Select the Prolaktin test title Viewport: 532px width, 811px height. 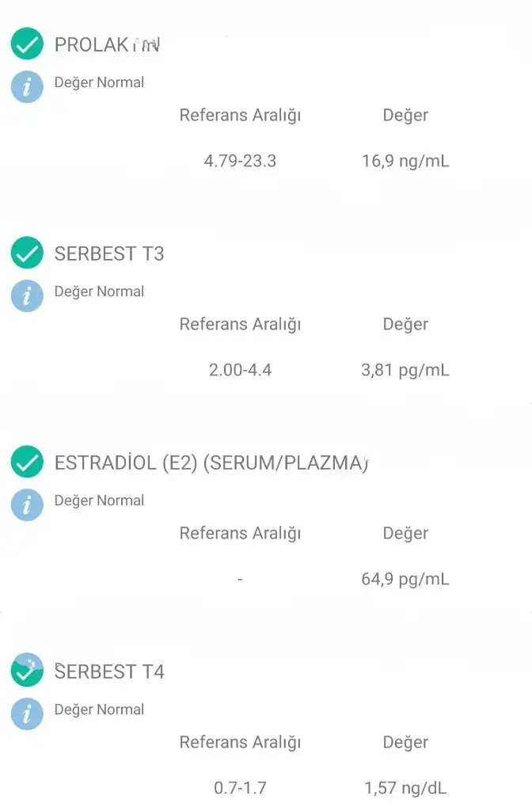pos(107,45)
